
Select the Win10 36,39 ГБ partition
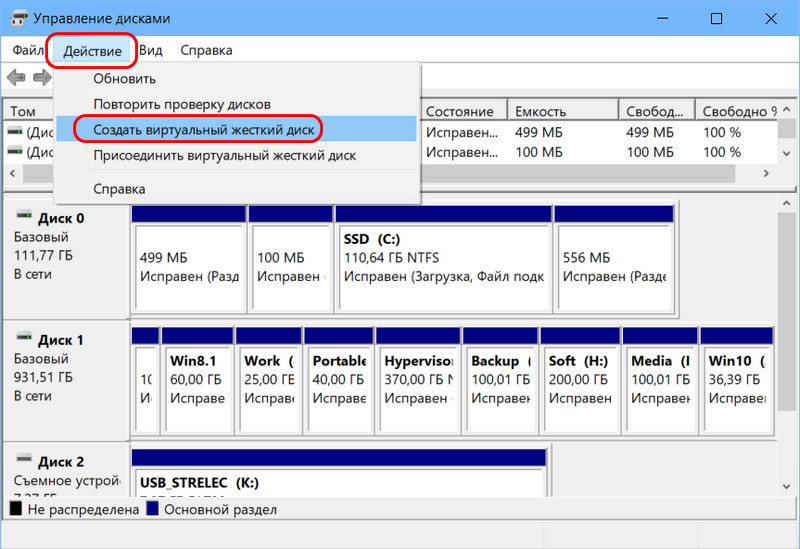[x=737, y=381]
